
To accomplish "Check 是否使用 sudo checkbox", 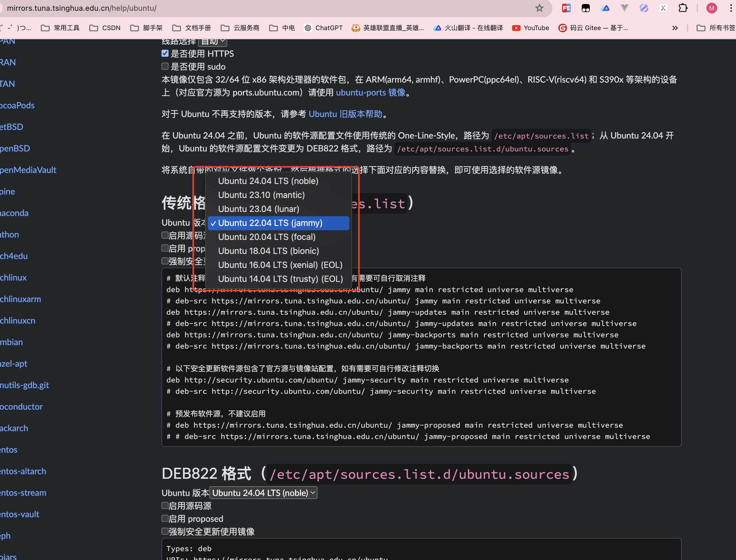I will (x=165, y=66).
